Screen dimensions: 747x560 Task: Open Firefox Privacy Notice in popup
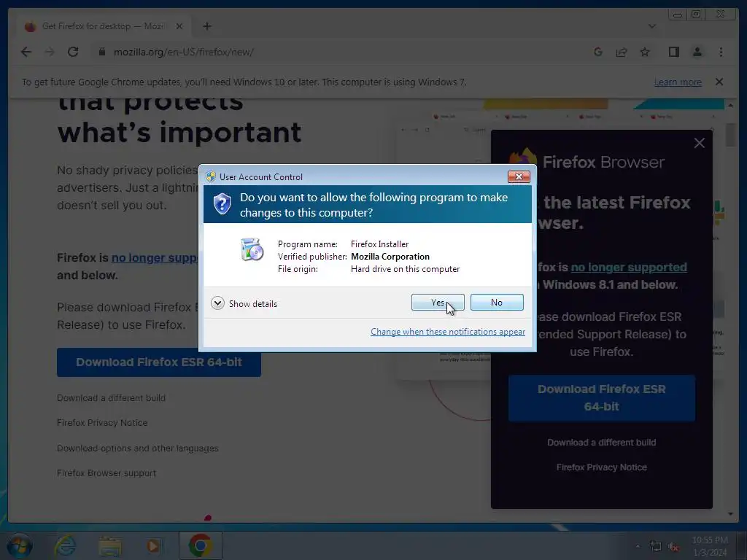click(x=601, y=467)
